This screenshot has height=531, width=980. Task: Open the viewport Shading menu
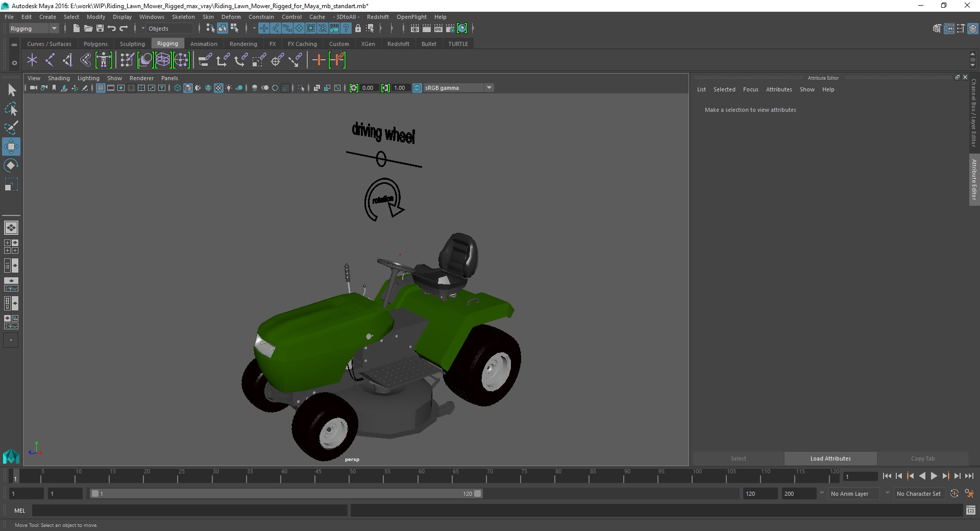point(59,78)
